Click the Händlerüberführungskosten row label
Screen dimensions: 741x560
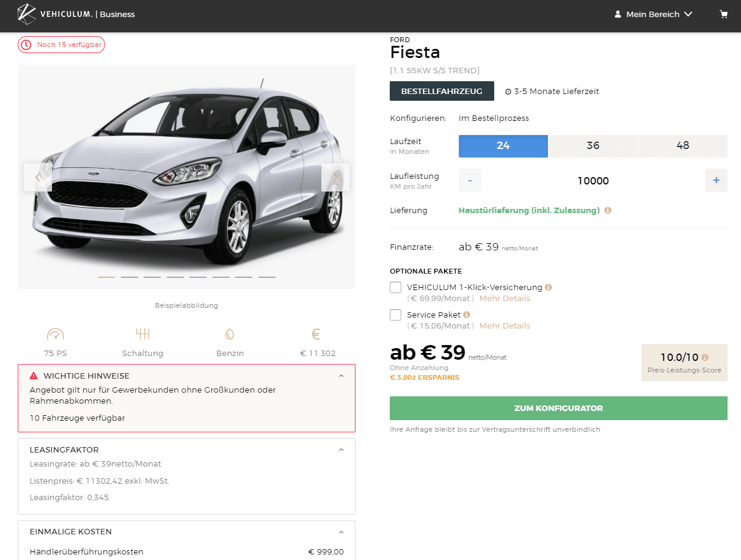point(86,552)
